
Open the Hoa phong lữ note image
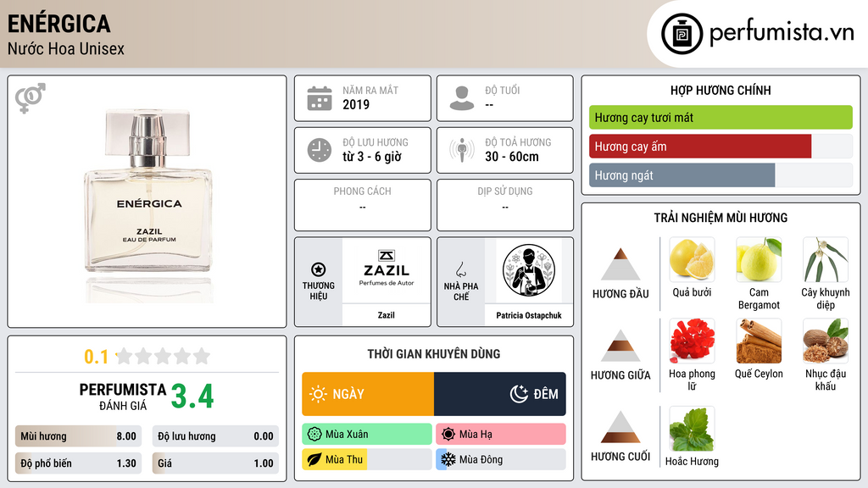pos(692,341)
